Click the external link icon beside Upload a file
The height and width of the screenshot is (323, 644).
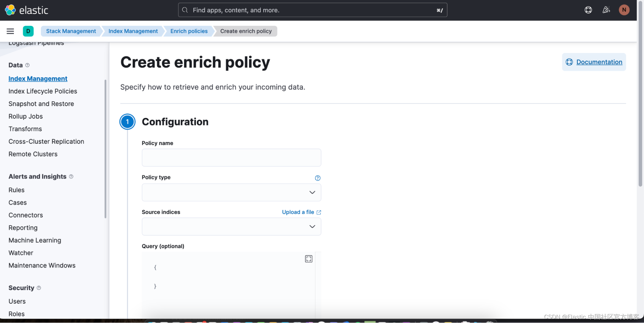tap(319, 212)
